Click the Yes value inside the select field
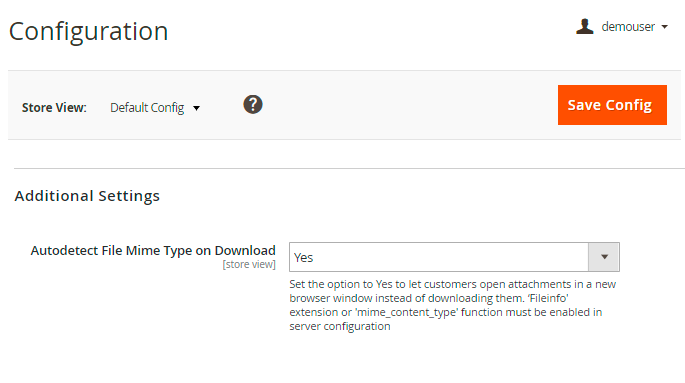The height and width of the screenshot is (383, 685). point(304,258)
